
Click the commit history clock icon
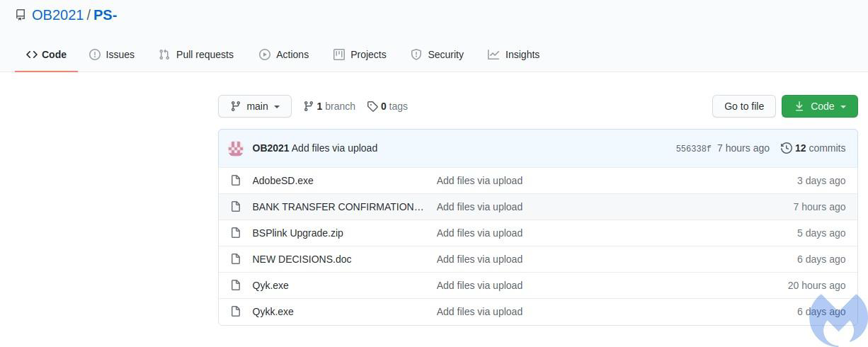tap(786, 148)
